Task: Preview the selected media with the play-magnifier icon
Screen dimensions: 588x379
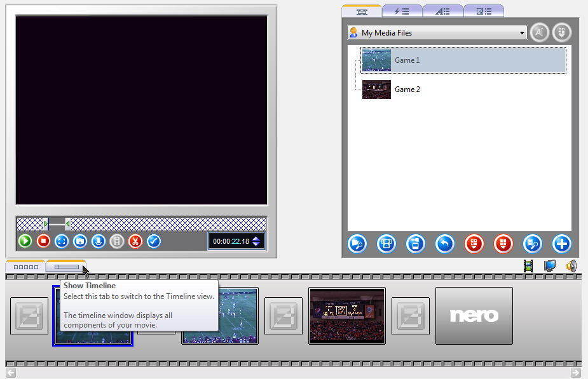Action: (357, 244)
